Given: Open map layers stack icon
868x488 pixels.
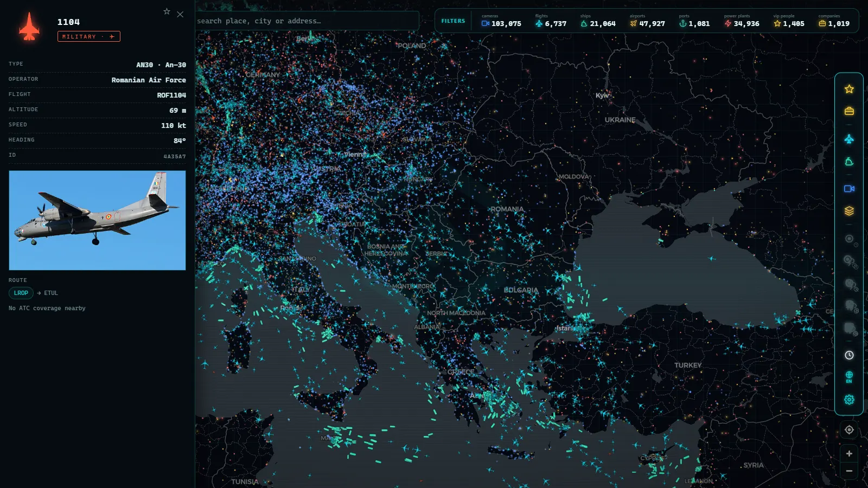Looking at the screenshot, I should pos(849,211).
